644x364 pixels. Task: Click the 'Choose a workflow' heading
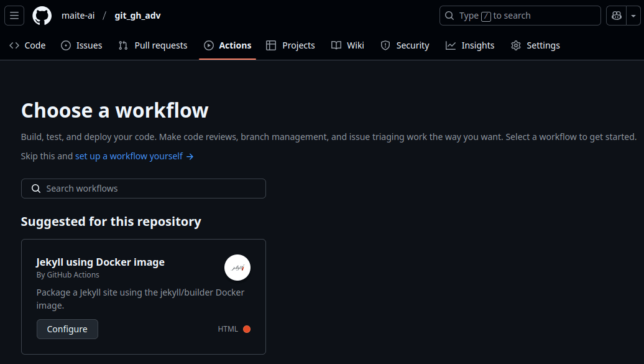pos(114,110)
